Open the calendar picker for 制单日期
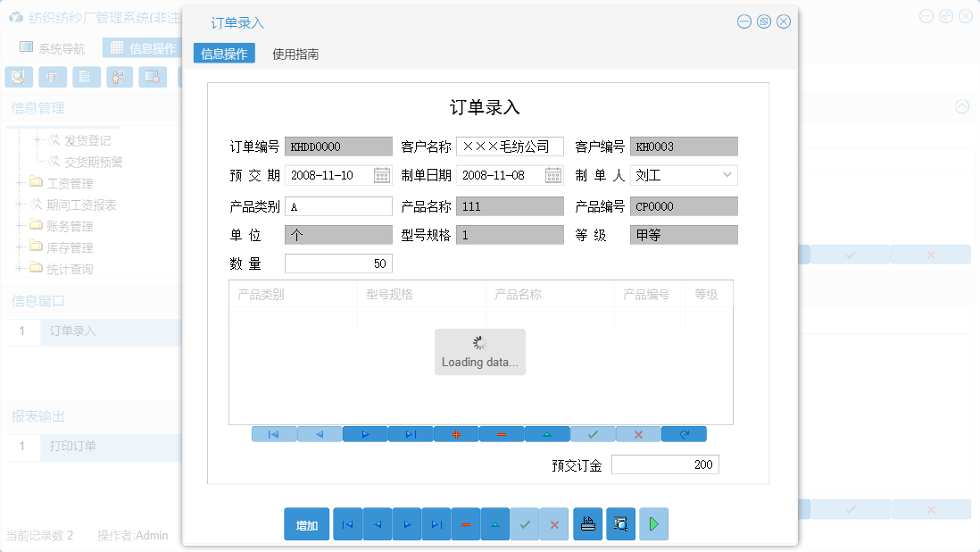The image size is (980, 552). tap(555, 175)
